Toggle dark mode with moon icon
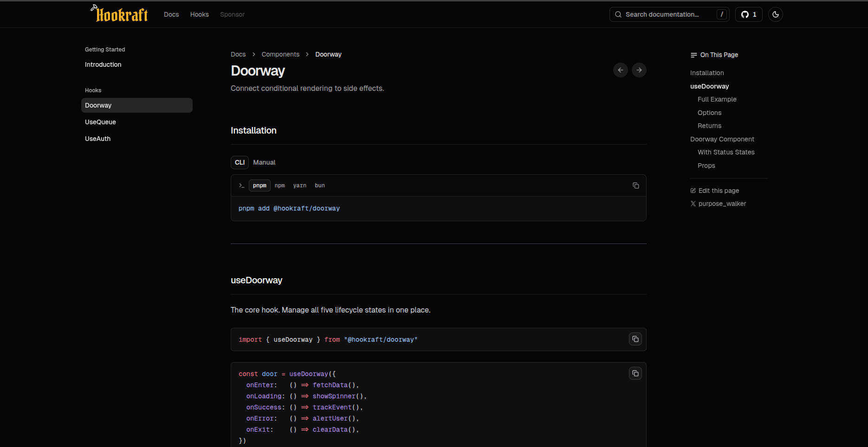The height and width of the screenshot is (447, 868). pyautogui.click(x=776, y=14)
